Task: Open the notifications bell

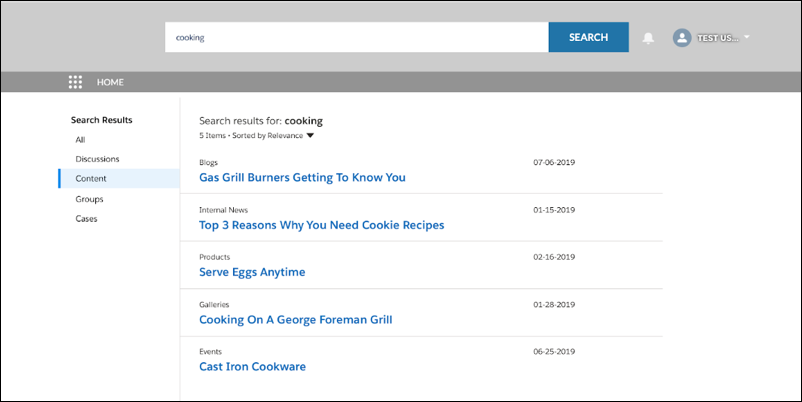Action: tap(648, 38)
